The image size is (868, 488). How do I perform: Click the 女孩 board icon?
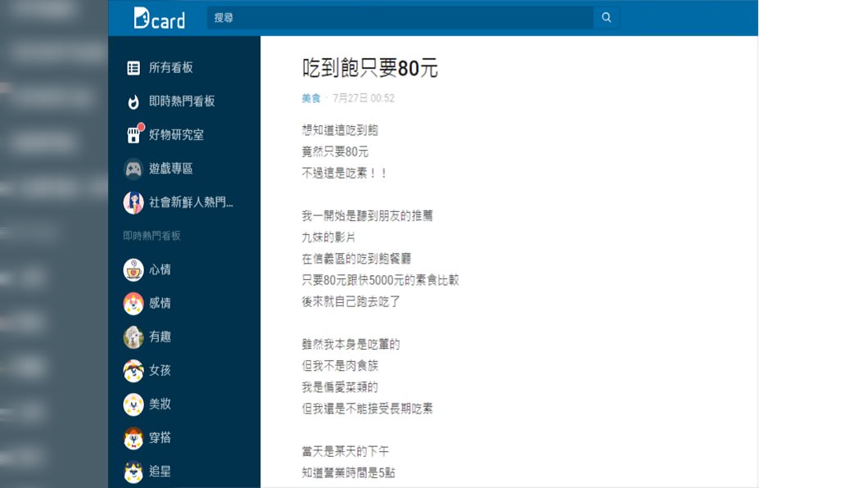pos(133,371)
